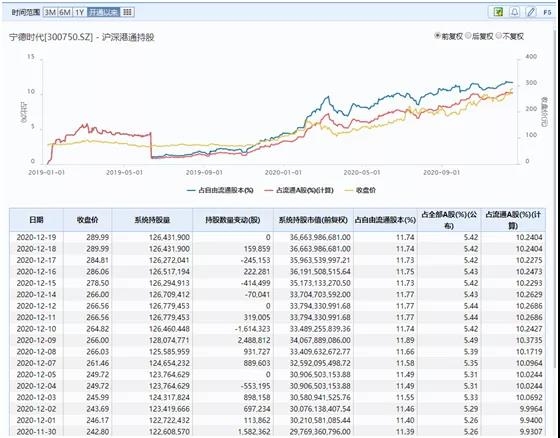Screen dimensions: 560x438
Task: Click the 2020-12-08 date cell
Action: coord(36,352)
